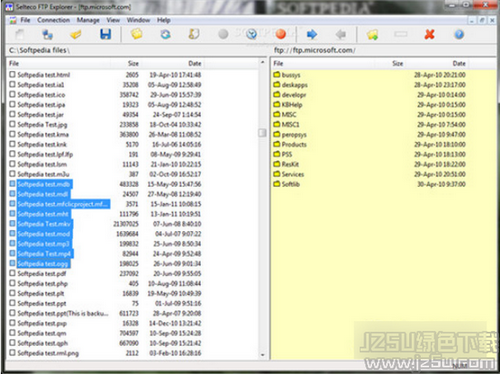Open the View menu

(113, 20)
